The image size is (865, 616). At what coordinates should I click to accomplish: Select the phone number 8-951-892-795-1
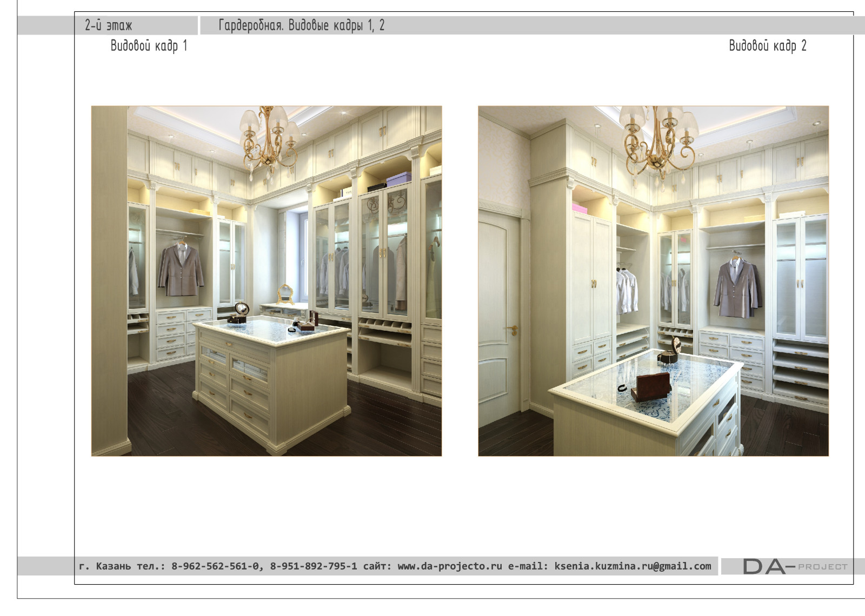point(314,566)
